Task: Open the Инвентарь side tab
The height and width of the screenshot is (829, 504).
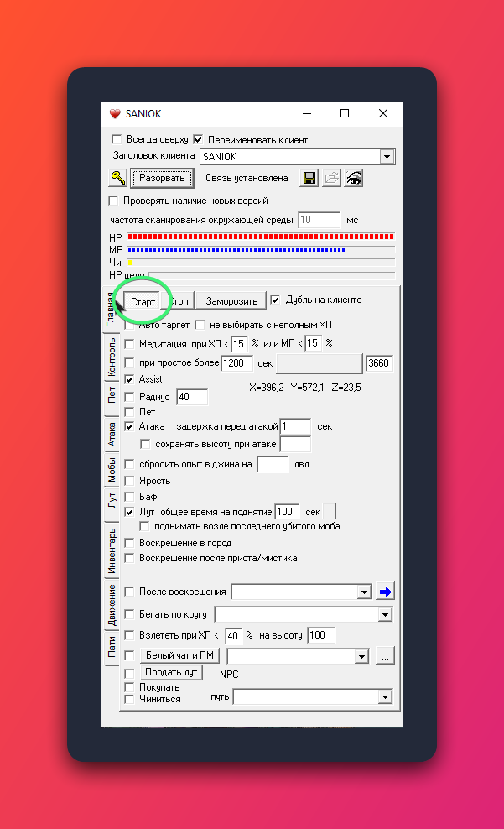Action: (111, 549)
